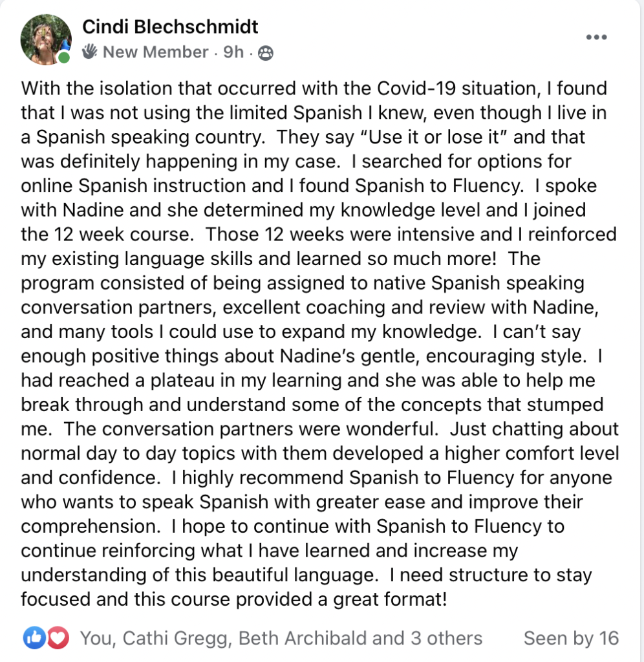Click "Seen by 16" viewers count
The image size is (644, 662).
click(571, 638)
